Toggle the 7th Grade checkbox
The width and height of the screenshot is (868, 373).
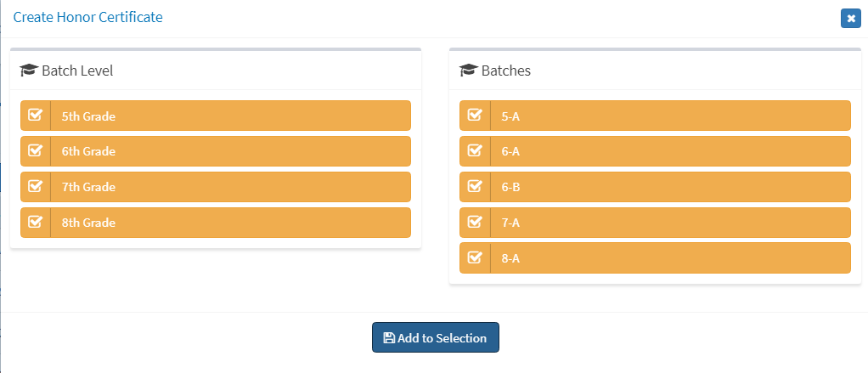[36, 187]
